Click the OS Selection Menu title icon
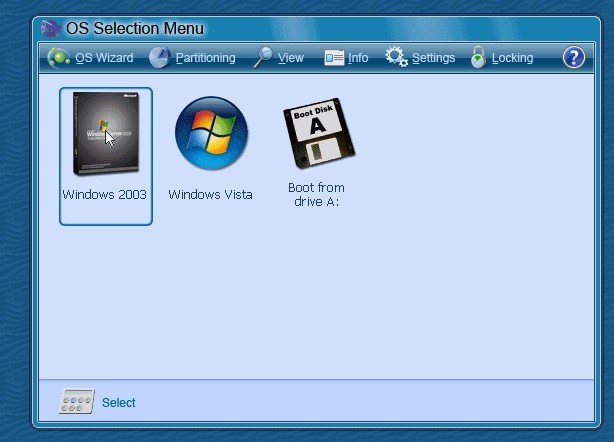 (51, 29)
